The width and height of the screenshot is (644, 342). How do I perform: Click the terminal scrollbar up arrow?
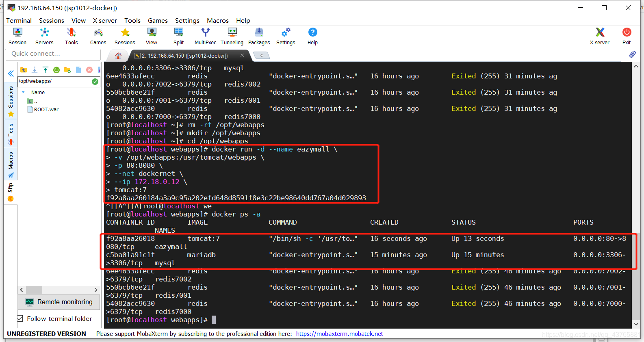pos(636,66)
